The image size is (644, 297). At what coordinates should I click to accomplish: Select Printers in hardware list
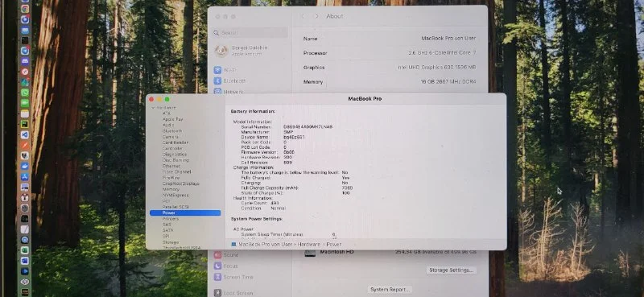(x=171, y=219)
